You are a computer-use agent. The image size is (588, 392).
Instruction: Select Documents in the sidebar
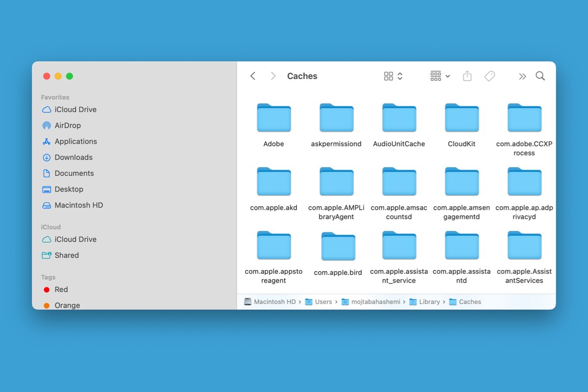tap(74, 173)
